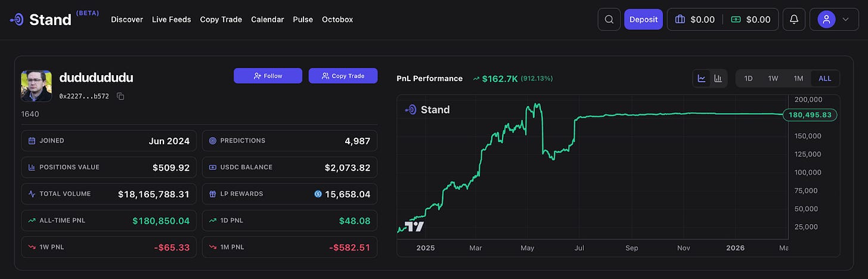The width and height of the screenshot is (868, 279).
Task: Select the ALL time range
Action: point(825,78)
